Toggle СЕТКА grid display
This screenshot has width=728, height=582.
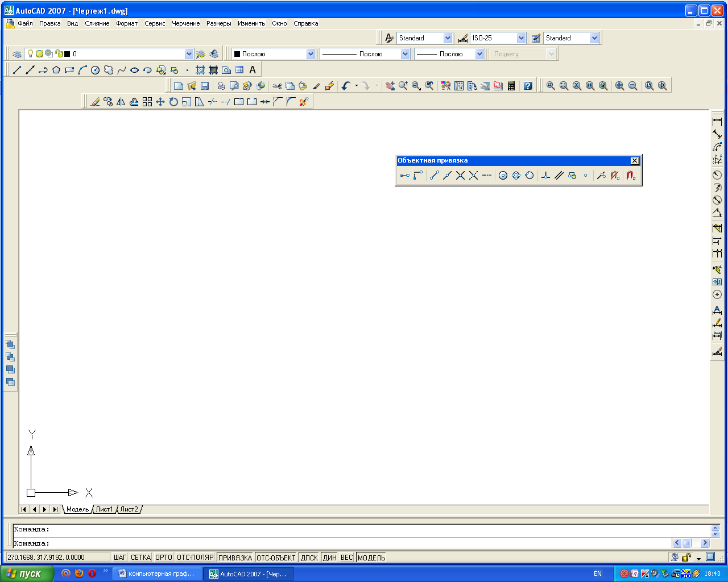[x=141, y=558]
